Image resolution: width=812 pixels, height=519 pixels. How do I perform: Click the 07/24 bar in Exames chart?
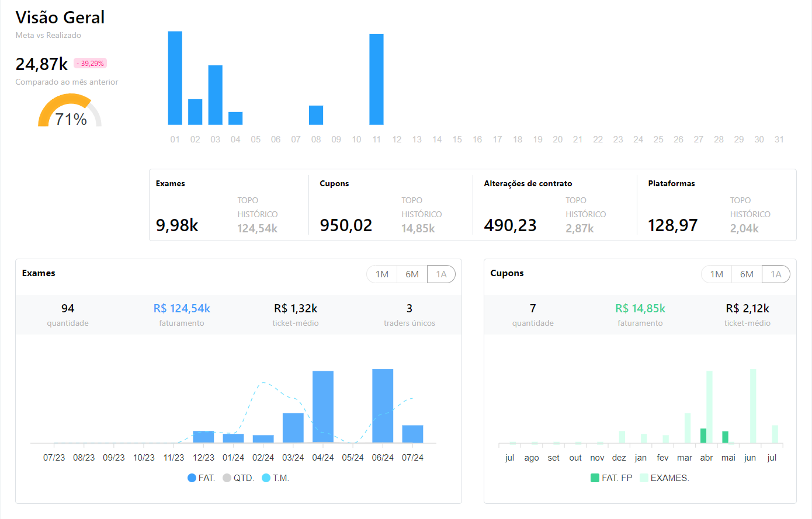point(412,434)
